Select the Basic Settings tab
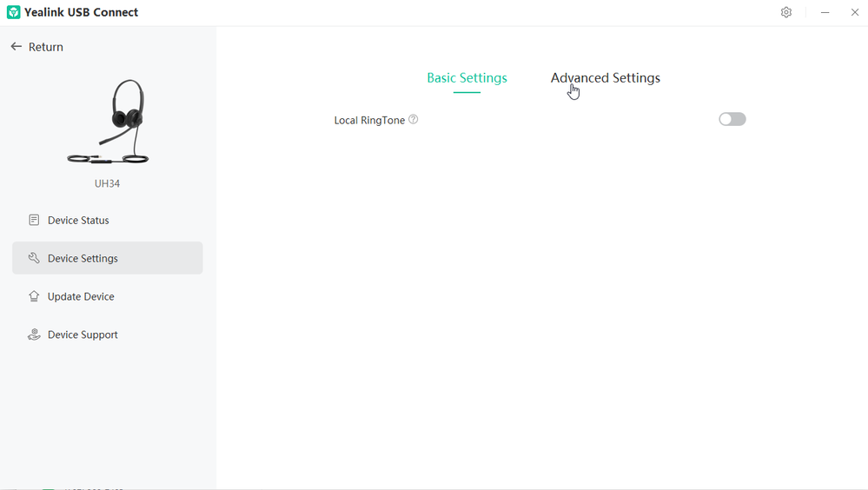 467,78
